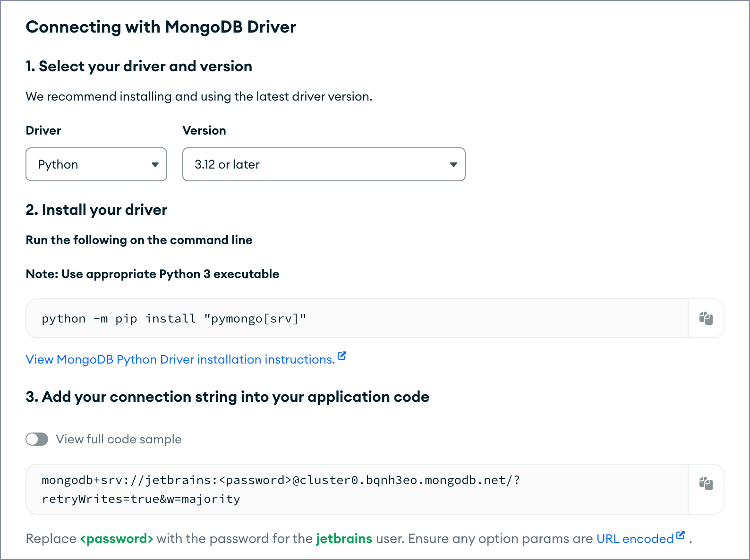Open the URL encoded link

635,539
